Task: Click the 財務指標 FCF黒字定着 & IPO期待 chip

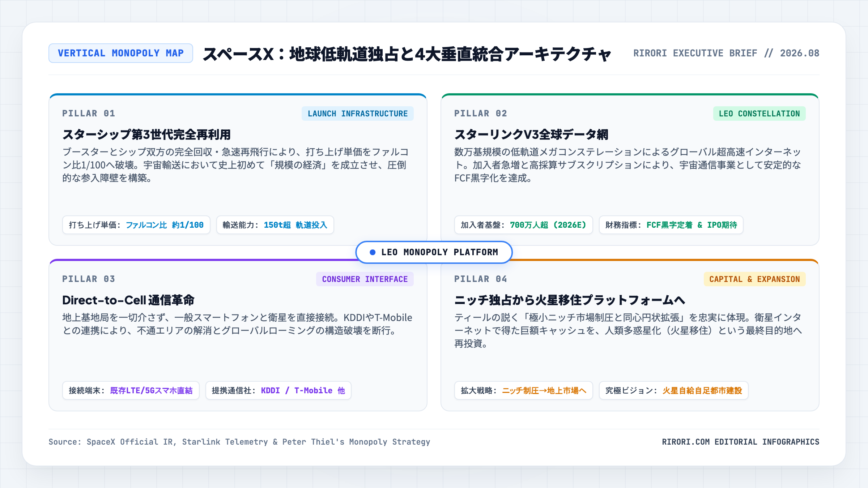Action: click(671, 225)
